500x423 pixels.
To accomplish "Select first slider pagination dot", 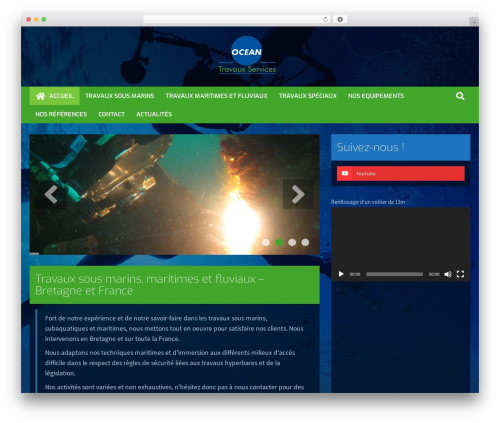I will (x=266, y=242).
